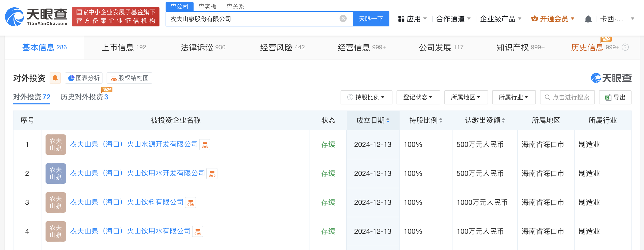Viewport: 644px width, 250px height.
Task: Click company logo thumbnail in row 4
Action: pos(56,231)
